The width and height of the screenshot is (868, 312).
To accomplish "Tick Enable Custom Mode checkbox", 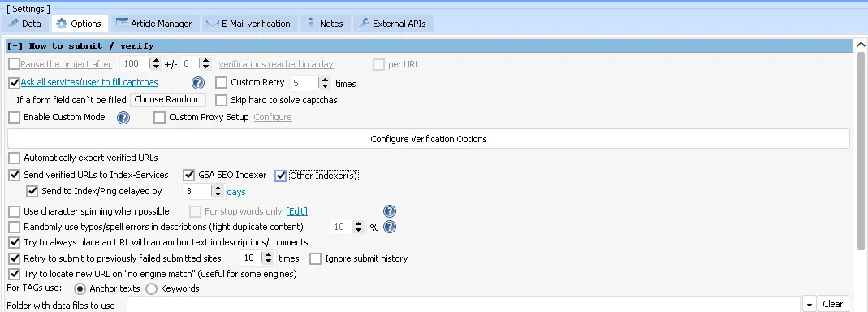I will coord(15,118).
